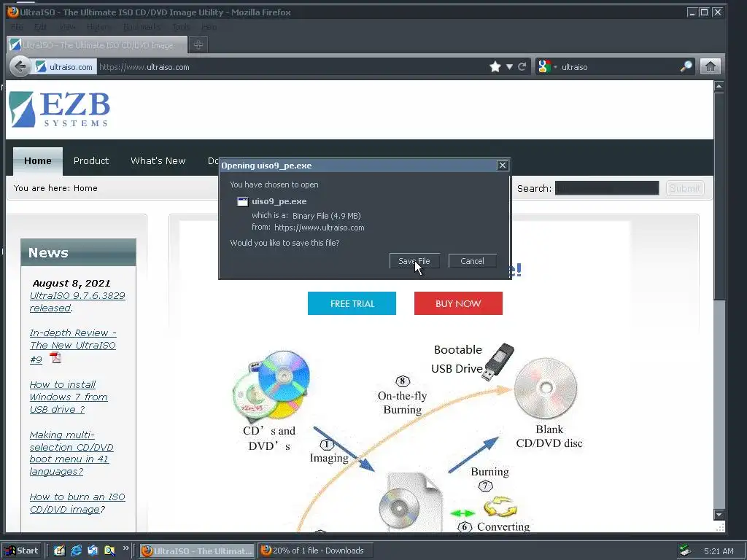Open Internet Explorer from quick launch
The height and width of the screenshot is (560, 747).
(x=76, y=551)
